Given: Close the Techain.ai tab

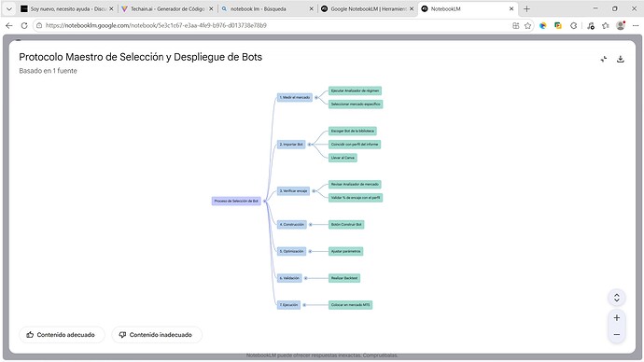Looking at the screenshot, I should pos(211,8).
